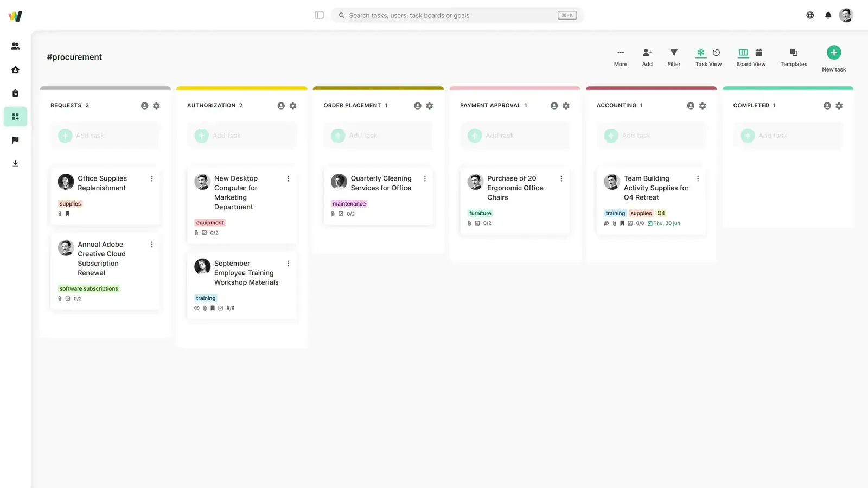The width and height of the screenshot is (868, 488).
Task: Click assignee icon in Completed column header
Action: click(x=827, y=106)
